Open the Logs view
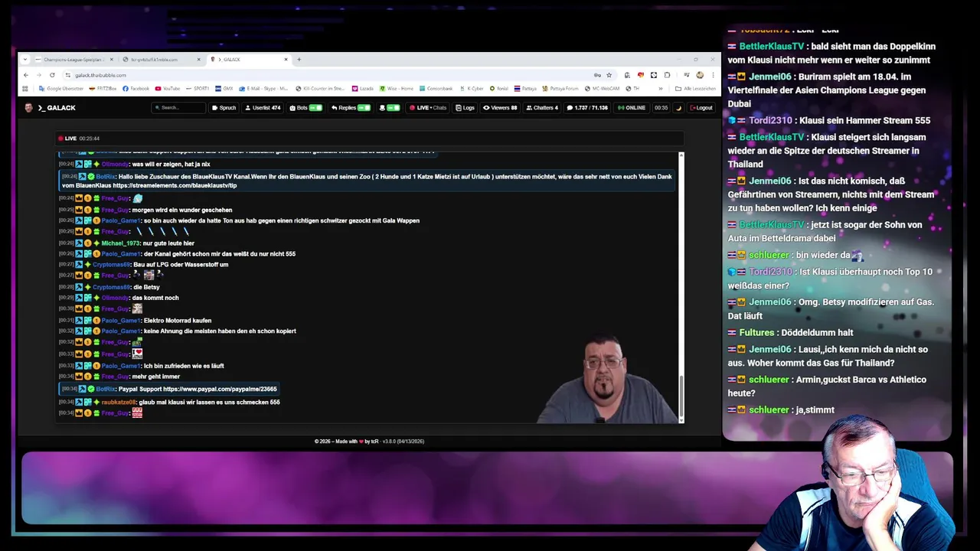Viewport: 980px width, 551px height. tap(465, 108)
